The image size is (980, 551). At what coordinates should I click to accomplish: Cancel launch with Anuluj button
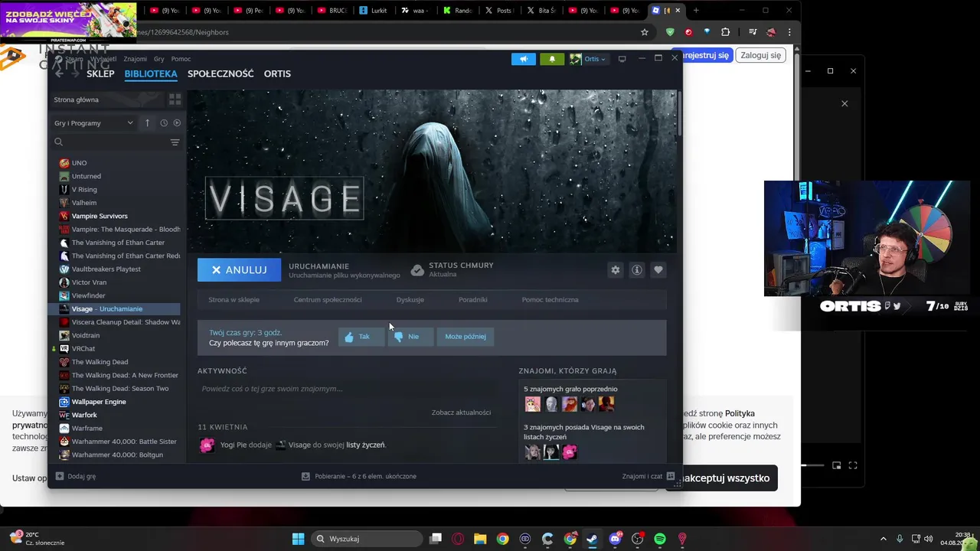(239, 270)
